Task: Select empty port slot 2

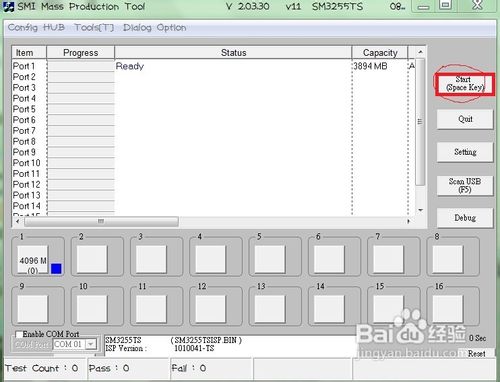Action: click(x=92, y=259)
